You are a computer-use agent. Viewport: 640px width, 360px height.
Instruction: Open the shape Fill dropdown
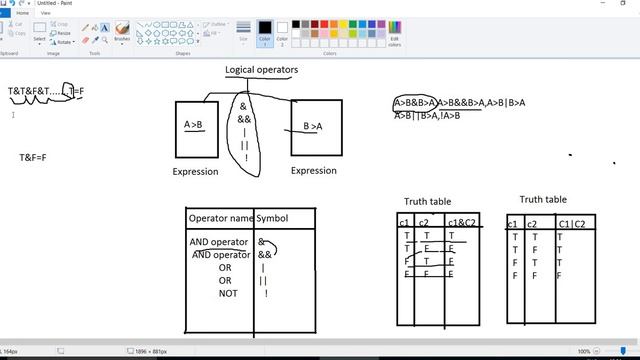point(212,33)
